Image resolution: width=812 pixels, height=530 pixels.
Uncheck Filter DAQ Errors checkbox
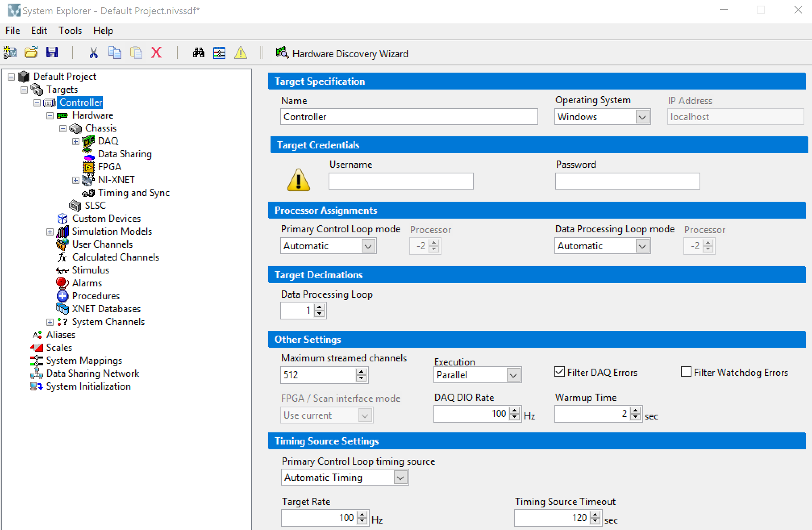pos(560,372)
